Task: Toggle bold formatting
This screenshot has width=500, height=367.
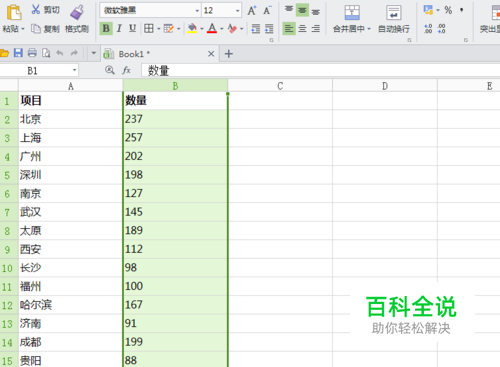Action: click(x=106, y=29)
